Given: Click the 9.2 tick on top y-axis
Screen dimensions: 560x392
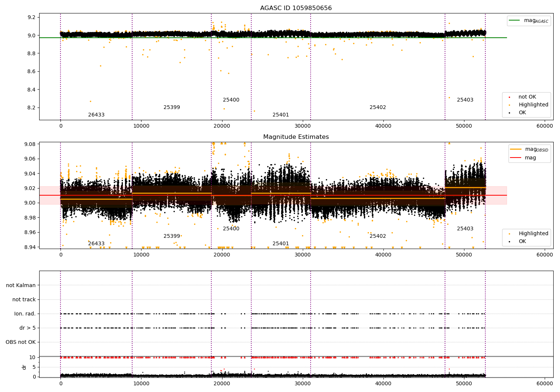Looking at the screenshot, I should pyautogui.click(x=31, y=18).
